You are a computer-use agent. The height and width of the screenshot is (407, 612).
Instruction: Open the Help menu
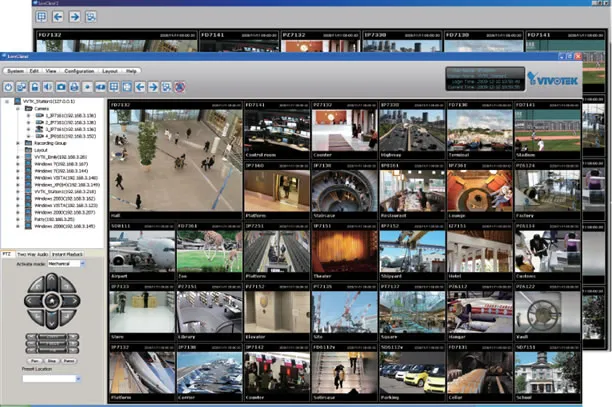tap(131, 71)
